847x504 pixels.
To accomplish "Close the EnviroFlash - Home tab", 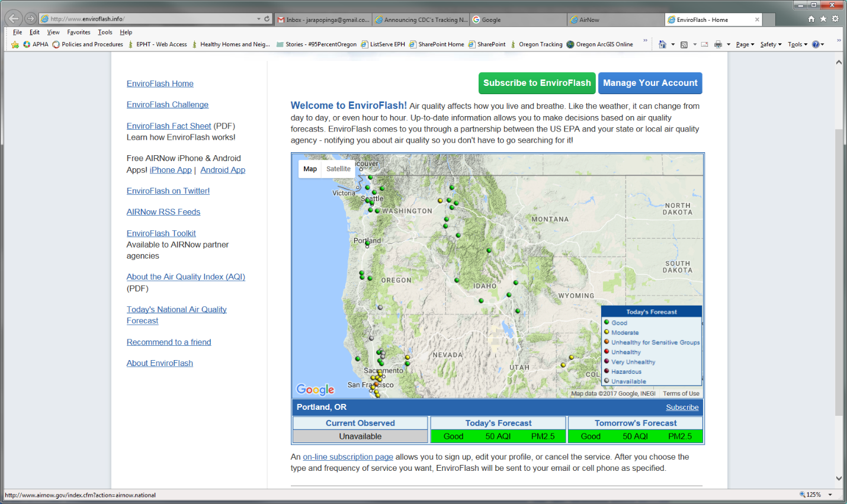I will coord(757,20).
